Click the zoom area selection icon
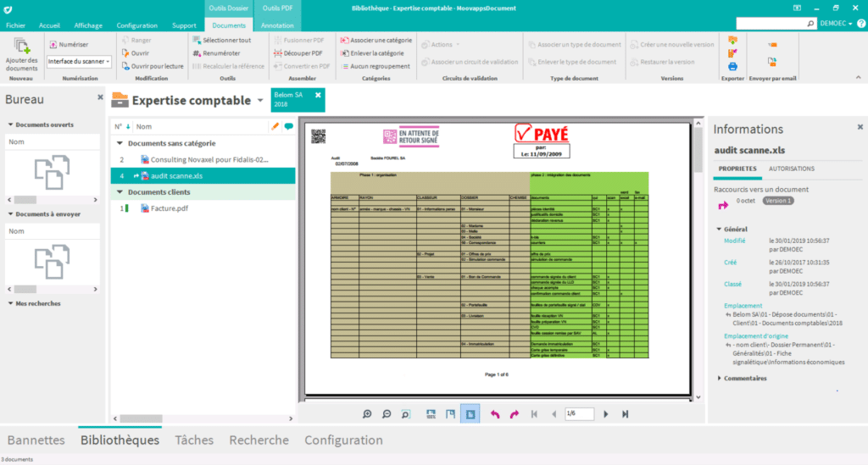The image size is (868, 465). pos(406,414)
